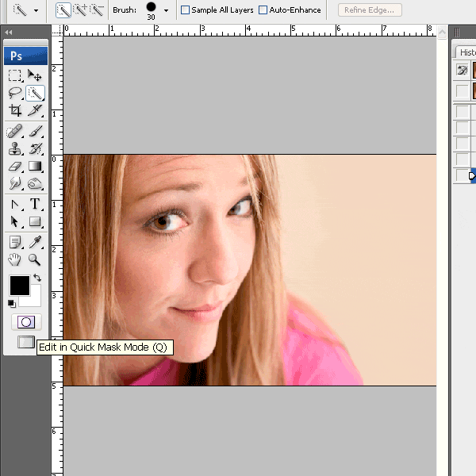Select the Horizontal Type tool

point(35,204)
